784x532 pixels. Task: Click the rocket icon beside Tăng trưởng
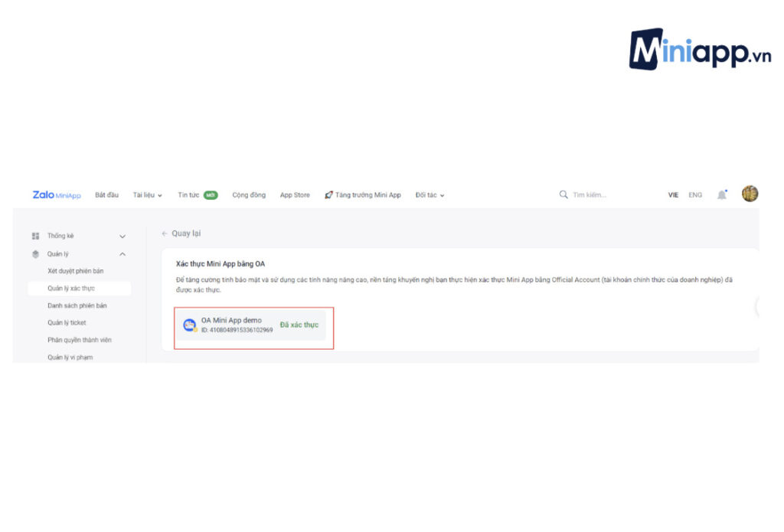pyautogui.click(x=328, y=195)
